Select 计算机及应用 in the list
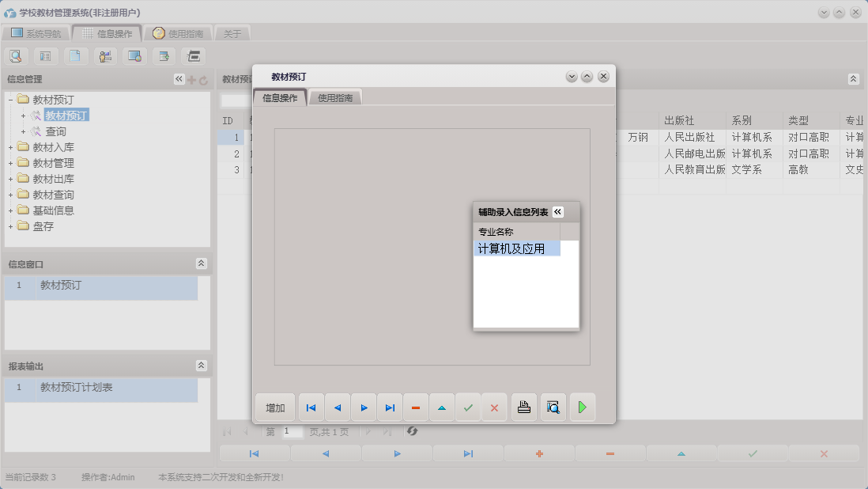The height and width of the screenshot is (489, 868). 516,248
